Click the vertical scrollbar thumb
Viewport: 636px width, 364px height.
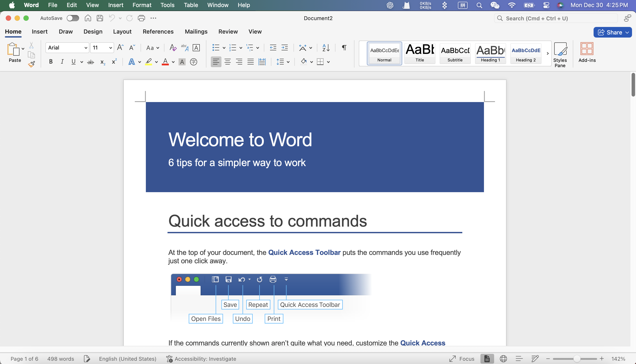click(x=633, y=85)
